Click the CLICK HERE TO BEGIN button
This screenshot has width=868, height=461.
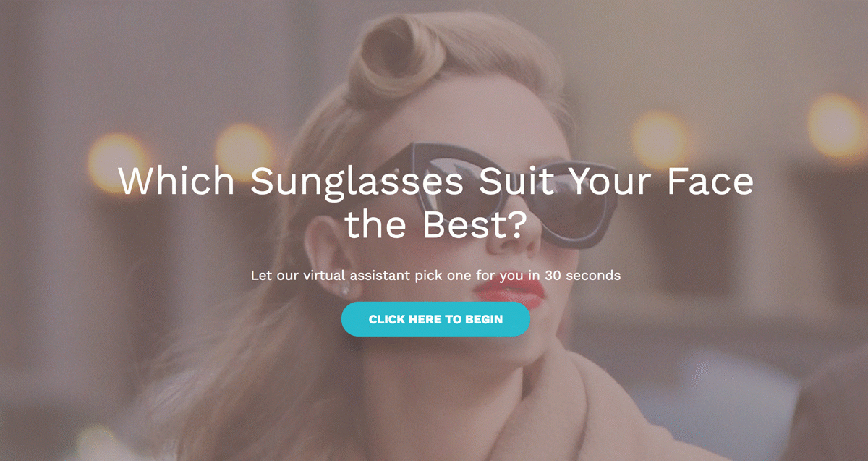pyautogui.click(x=435, y=319)
